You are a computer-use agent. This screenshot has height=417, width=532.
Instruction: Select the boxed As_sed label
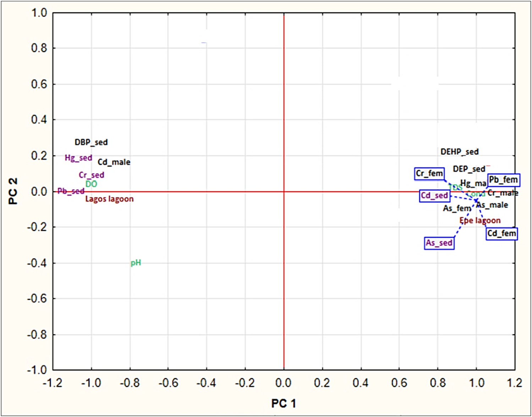pyautogui.click(x=439, y=243)
